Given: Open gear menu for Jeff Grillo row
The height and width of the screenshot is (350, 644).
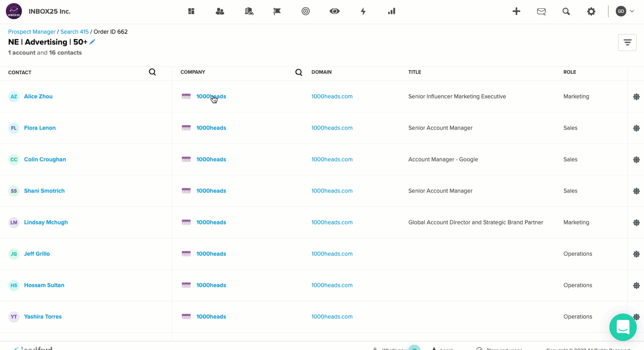Looking at the screenshot, I should tap(636, 254).
